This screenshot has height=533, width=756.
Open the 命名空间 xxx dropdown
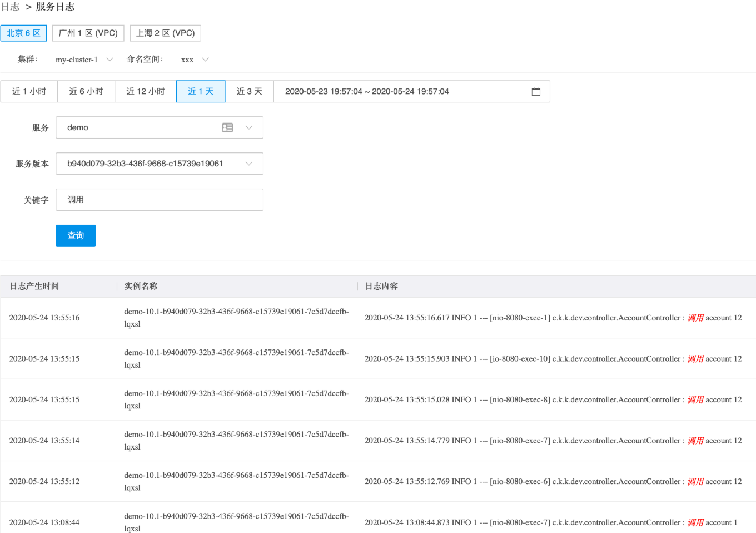pyautogui.click(x=195, y=60)
